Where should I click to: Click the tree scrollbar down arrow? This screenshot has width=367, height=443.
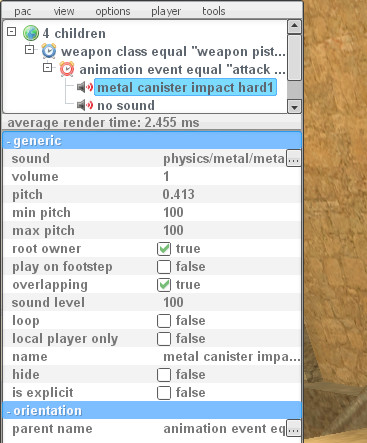click(294, 107)
